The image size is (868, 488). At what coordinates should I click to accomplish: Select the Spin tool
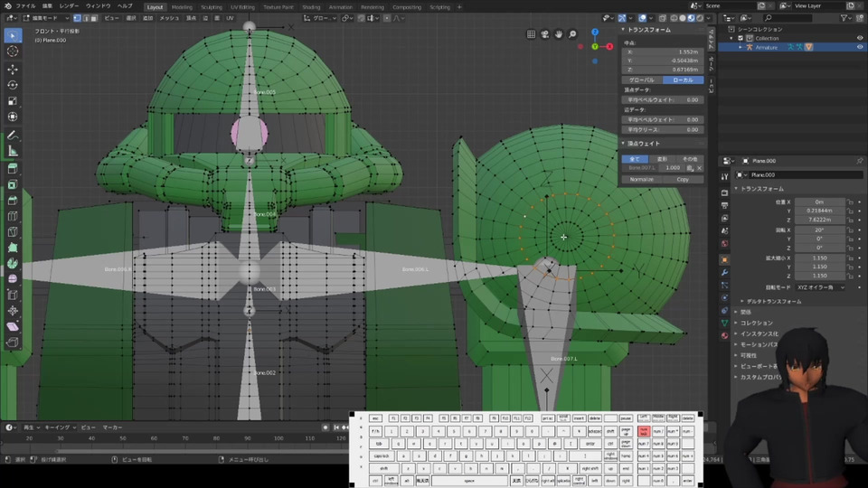tap(12, 263)
